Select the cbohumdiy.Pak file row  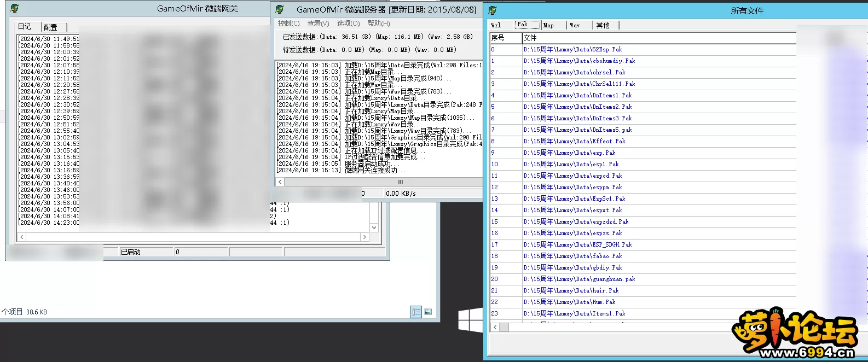pos(643,61)
